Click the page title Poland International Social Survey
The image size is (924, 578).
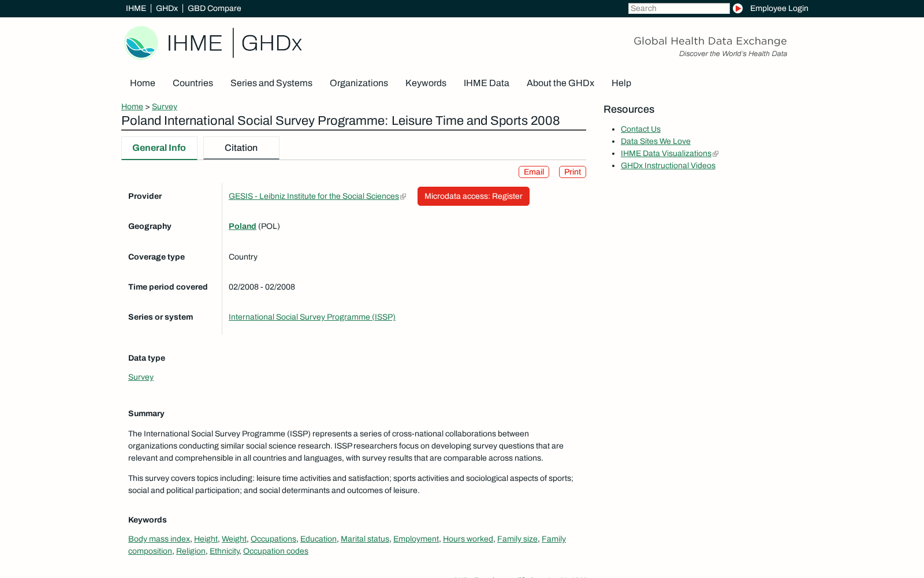tap(340, 121)
